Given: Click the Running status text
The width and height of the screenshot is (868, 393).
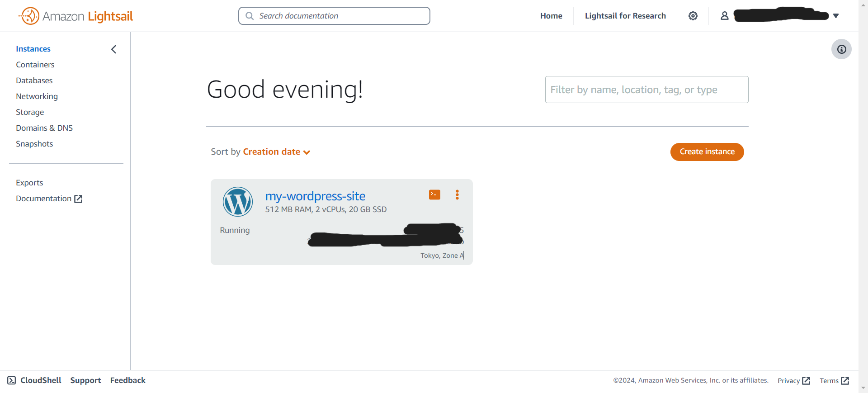Looking at the screenshot, I should 235,230.
